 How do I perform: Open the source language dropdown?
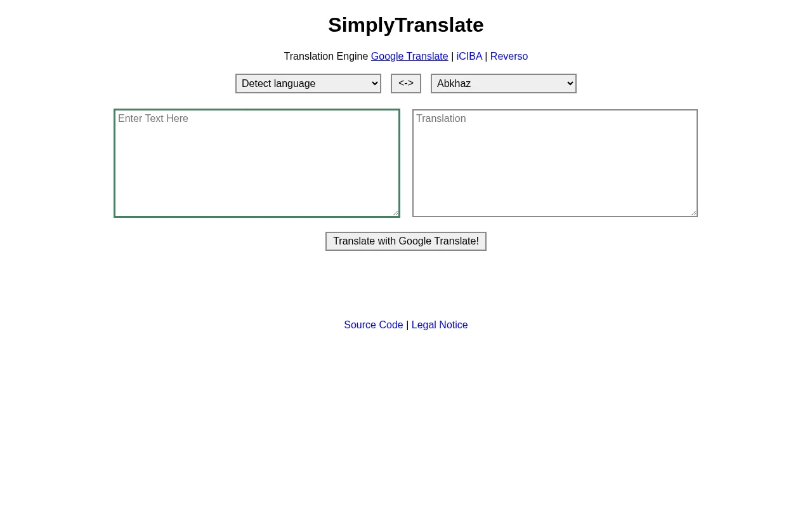pos(308,84)
